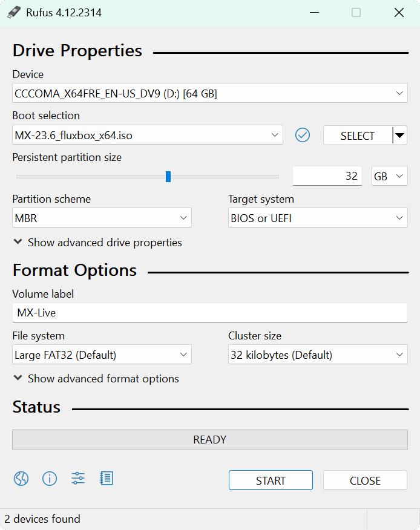Open the Device dropdown
This screenshot has width=420, height=530.
click(209, 94)
